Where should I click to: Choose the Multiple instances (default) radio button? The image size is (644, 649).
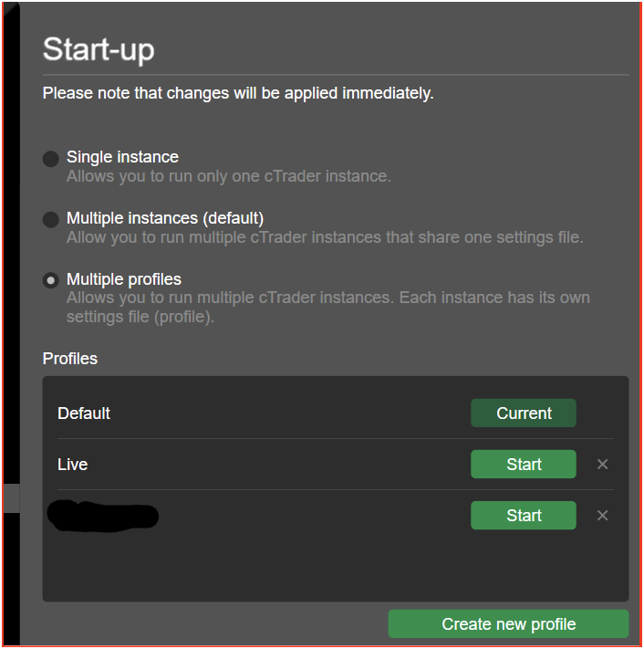[x=51, y=219]
